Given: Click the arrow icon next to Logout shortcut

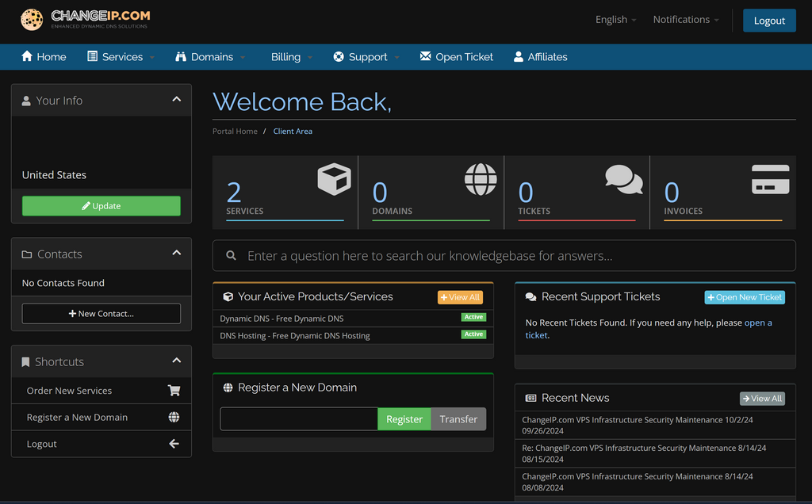Looking at the screenshot, I should tap(174, 445).
